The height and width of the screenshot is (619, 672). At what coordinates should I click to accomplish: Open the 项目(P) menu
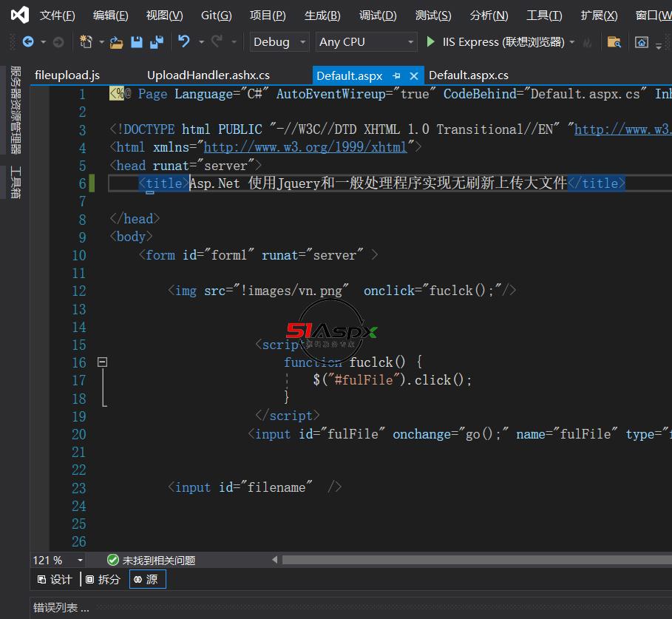pos(268,16)
